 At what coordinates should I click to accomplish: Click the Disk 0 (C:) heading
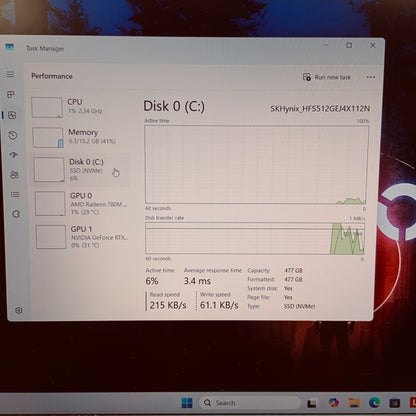[174, 106]
